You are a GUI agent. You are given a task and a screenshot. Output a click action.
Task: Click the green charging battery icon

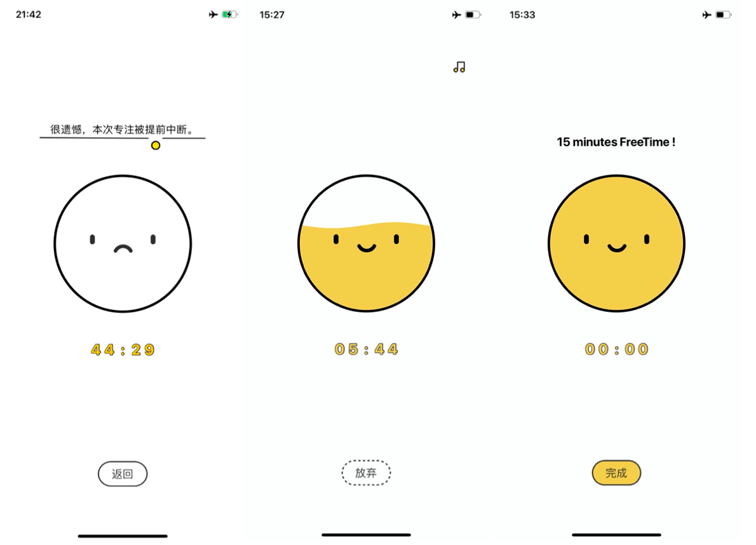229,15
